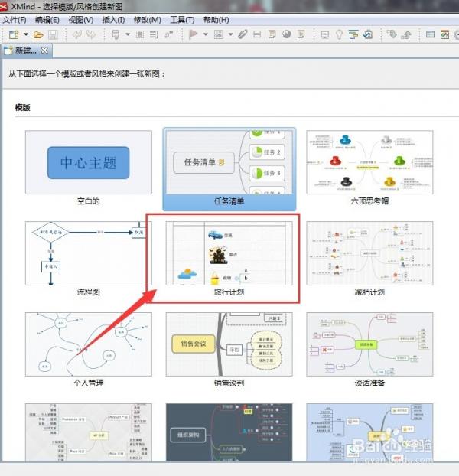Click the undo arrow icon
This screenshot has width=459, height=476.
pos(77,34)
